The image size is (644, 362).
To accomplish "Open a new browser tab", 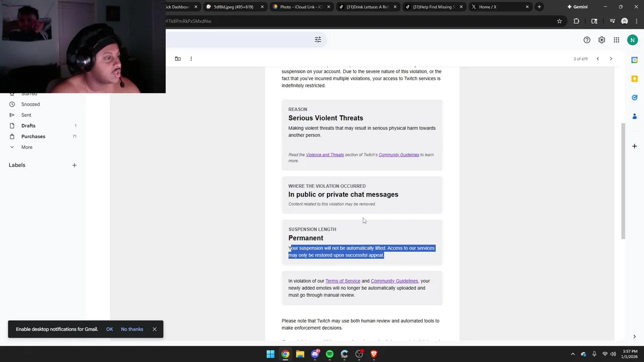I will [x=539, y=7].
